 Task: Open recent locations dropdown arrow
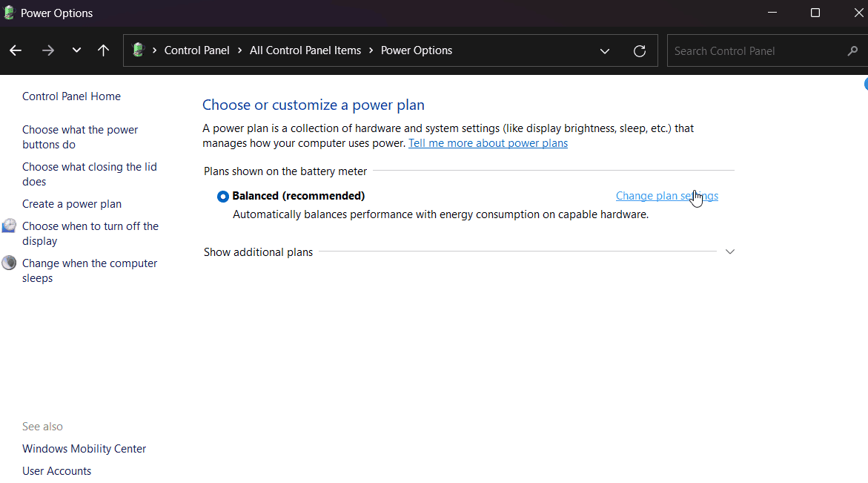tap(76, 50)
